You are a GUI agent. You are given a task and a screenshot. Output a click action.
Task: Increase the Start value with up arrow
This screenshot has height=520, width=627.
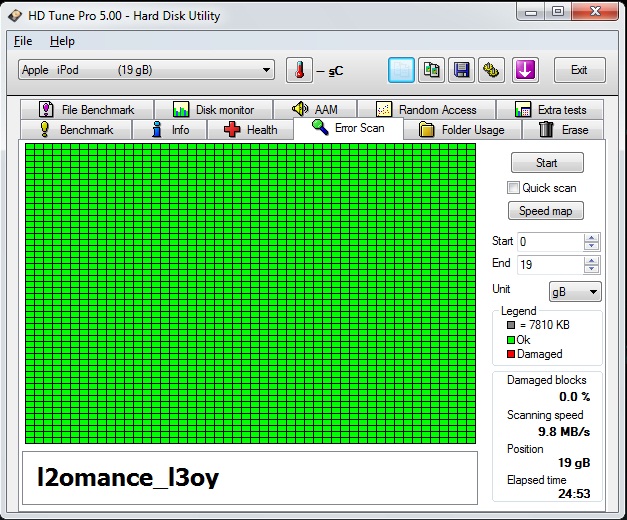[592, 237]
